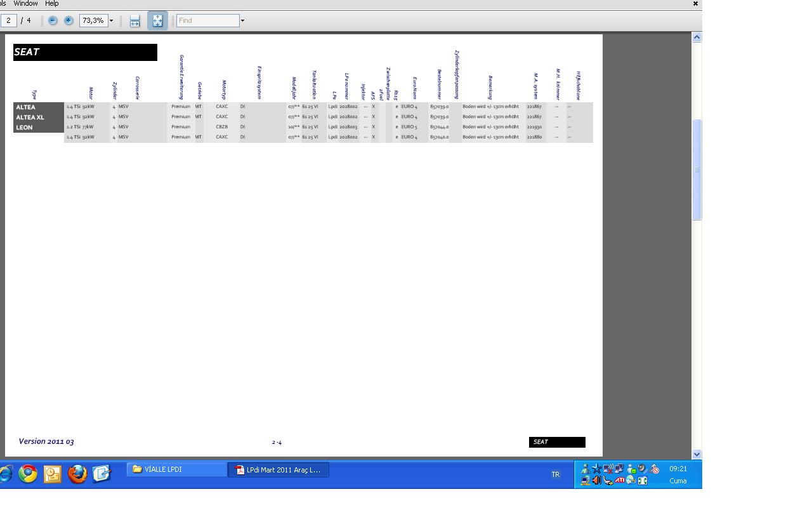Click the TR language indicator
This screenshot has width=812, height=508.
[x=556, y=475]
